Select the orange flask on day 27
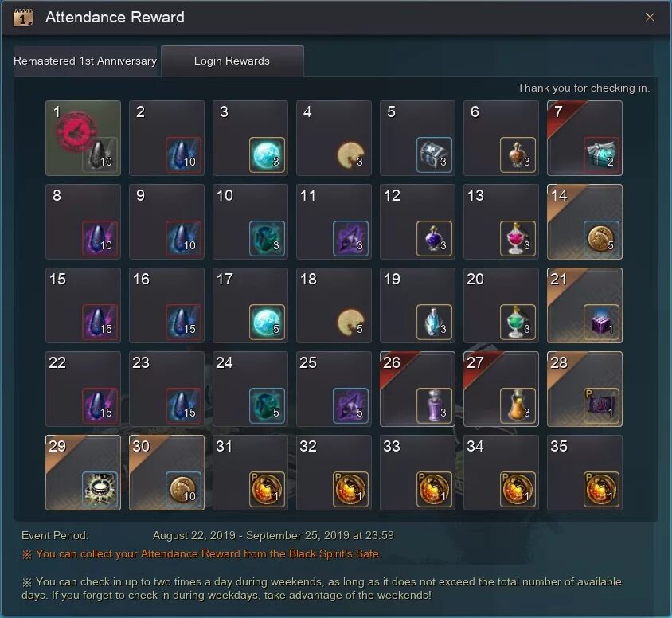 (518, 405)
